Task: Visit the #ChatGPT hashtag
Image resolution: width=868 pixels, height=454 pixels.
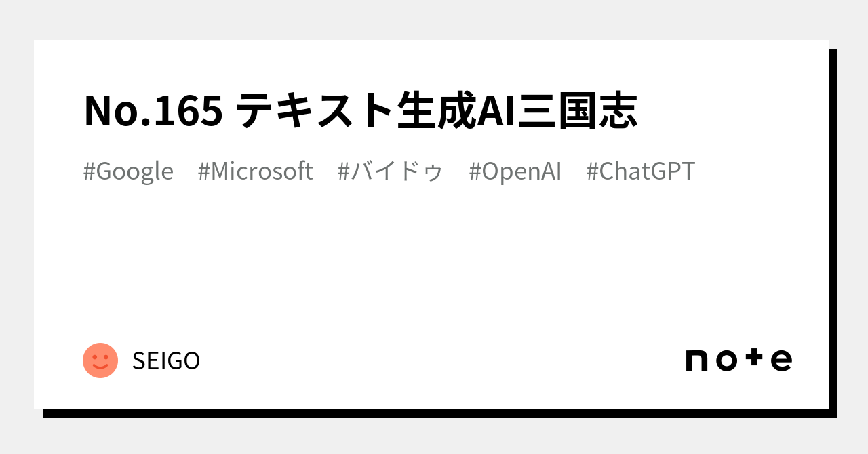Action: 641,171
